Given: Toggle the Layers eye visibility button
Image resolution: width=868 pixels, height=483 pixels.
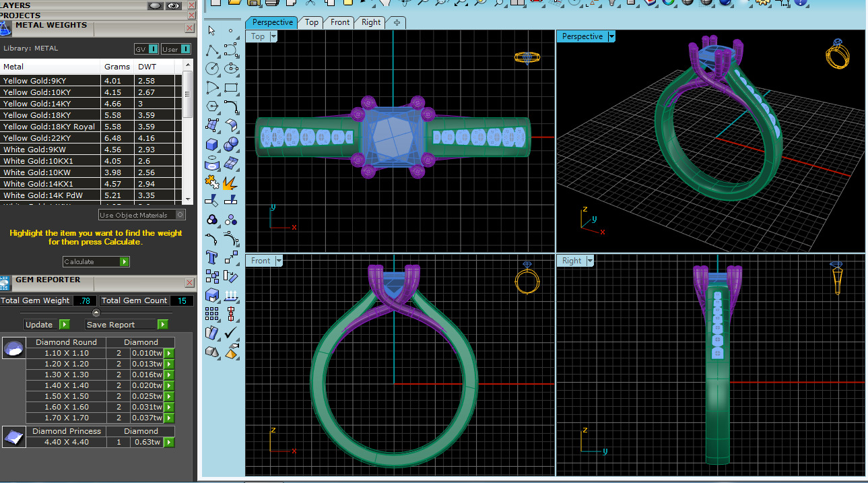Looking at the screenshot, I should tap(174, 5).
